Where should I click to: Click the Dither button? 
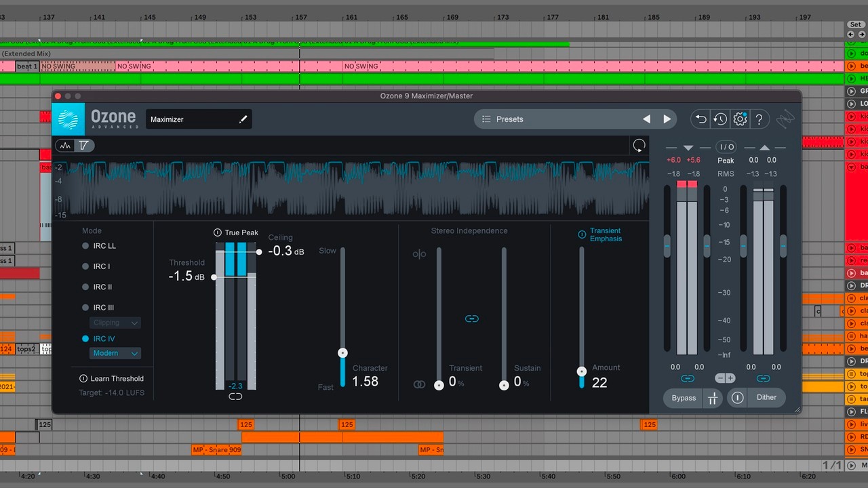pyautogui.click(x=766, y=398)
